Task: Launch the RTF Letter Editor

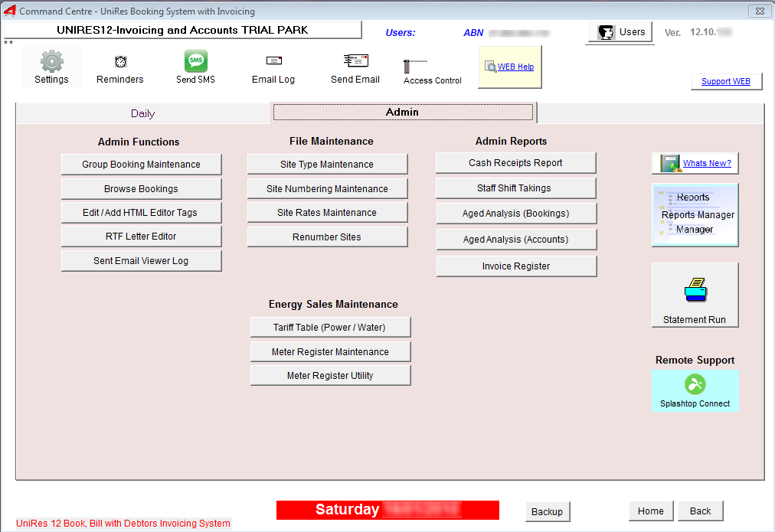Action: (142, 236)
